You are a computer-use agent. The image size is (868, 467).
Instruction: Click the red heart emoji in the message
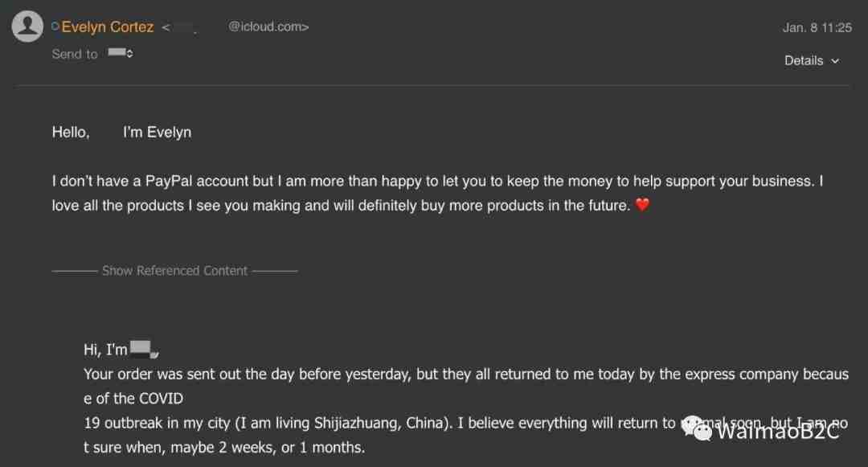(642, 205)
